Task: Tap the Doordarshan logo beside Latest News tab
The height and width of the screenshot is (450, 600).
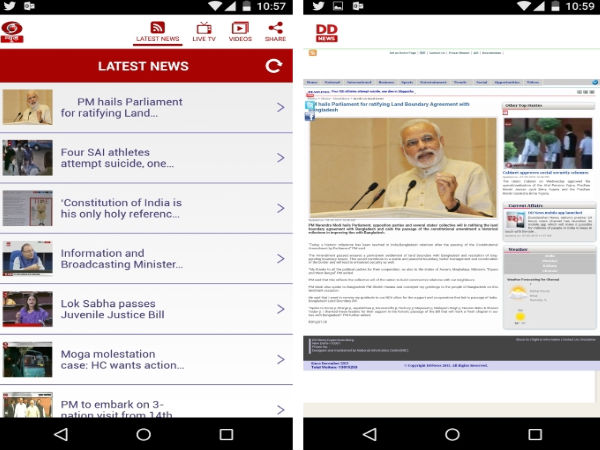Action: point(14,31)
